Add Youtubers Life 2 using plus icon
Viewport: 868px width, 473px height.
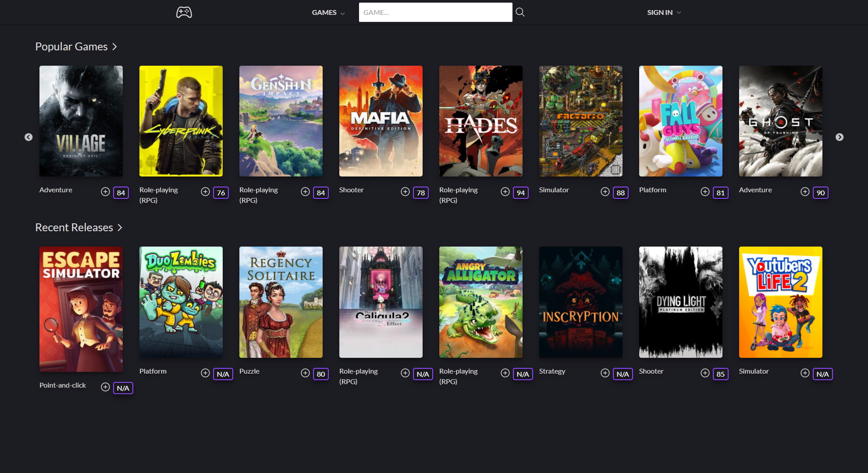coord(805,373)
